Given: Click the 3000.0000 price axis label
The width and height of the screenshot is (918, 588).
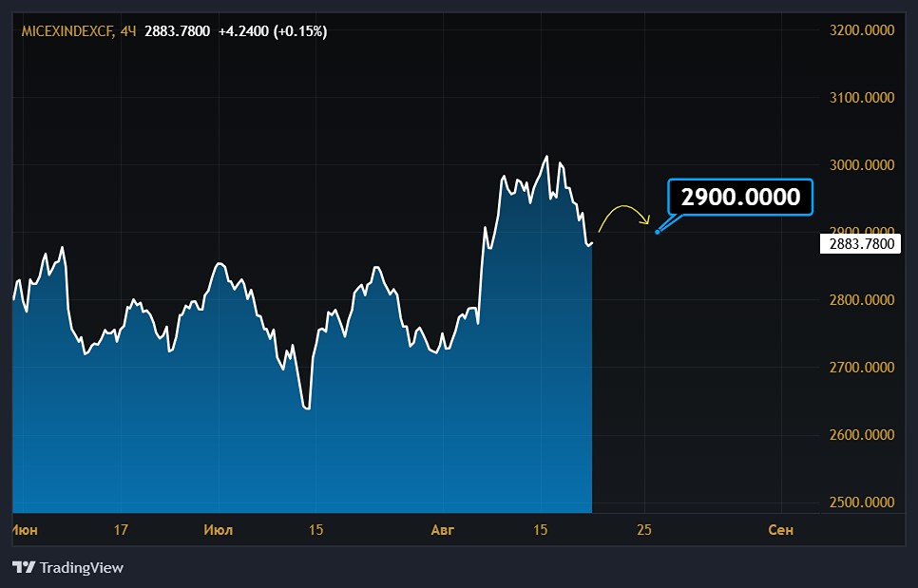Looking at the screenshot, I should click(x=862, y=165).
